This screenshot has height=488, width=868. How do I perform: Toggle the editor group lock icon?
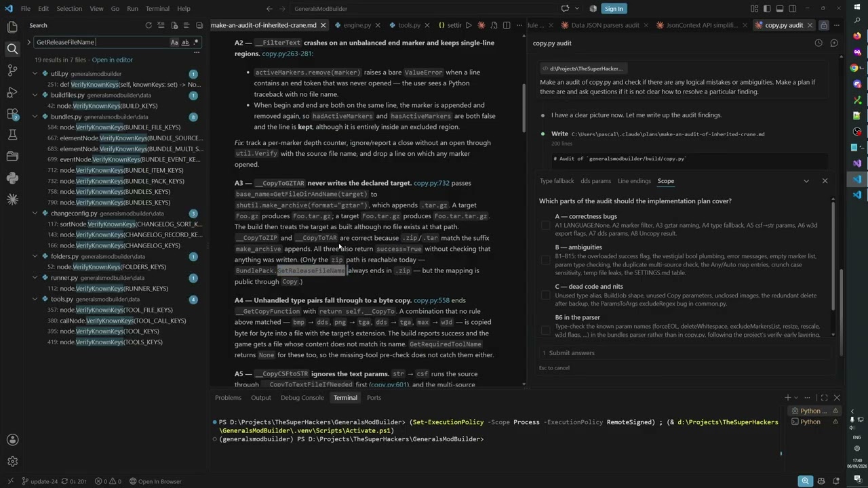[x=823, y=25]
